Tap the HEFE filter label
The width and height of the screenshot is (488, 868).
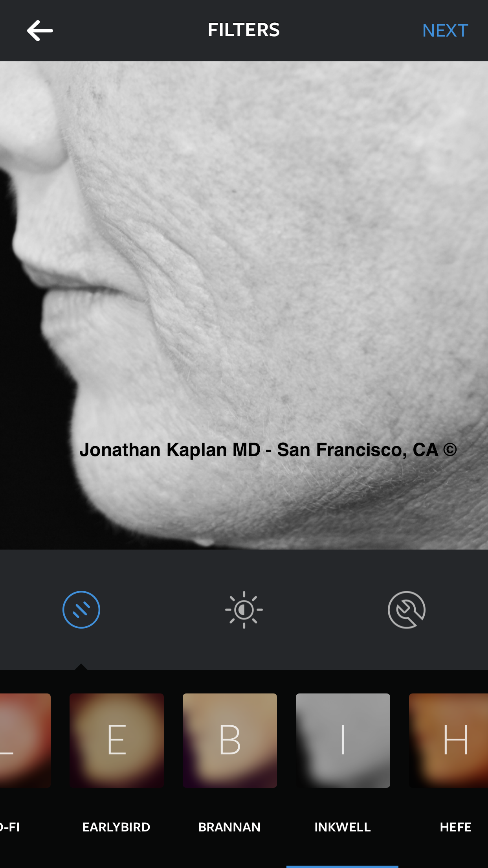[456, 827]
